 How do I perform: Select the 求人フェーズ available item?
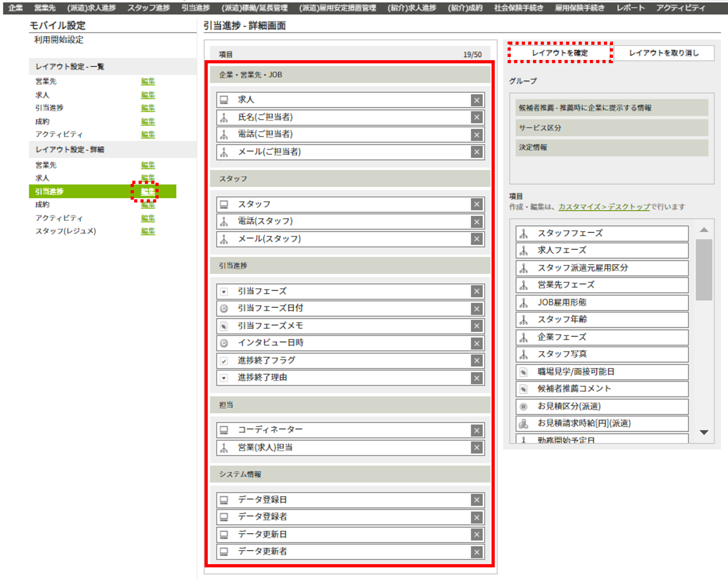(602, 251)
